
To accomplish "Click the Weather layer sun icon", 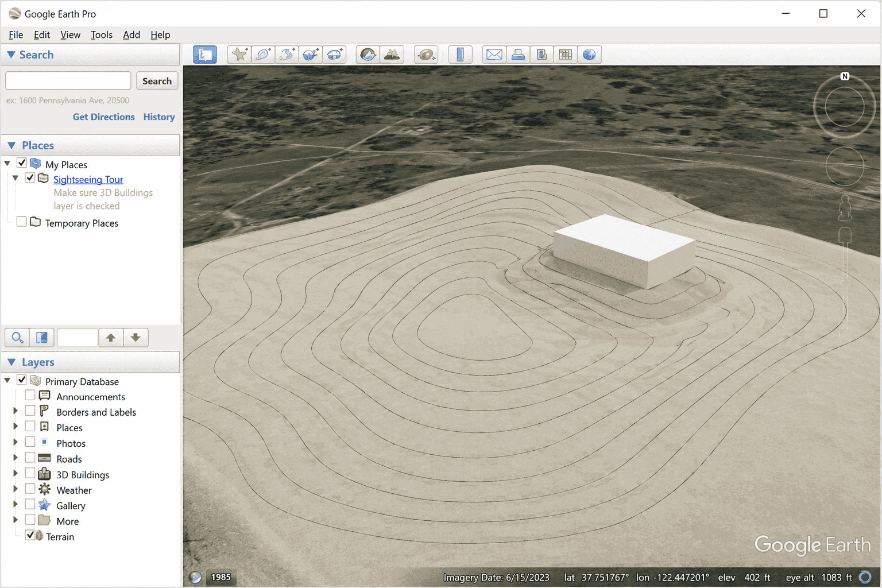I will [x=44, y=490].
